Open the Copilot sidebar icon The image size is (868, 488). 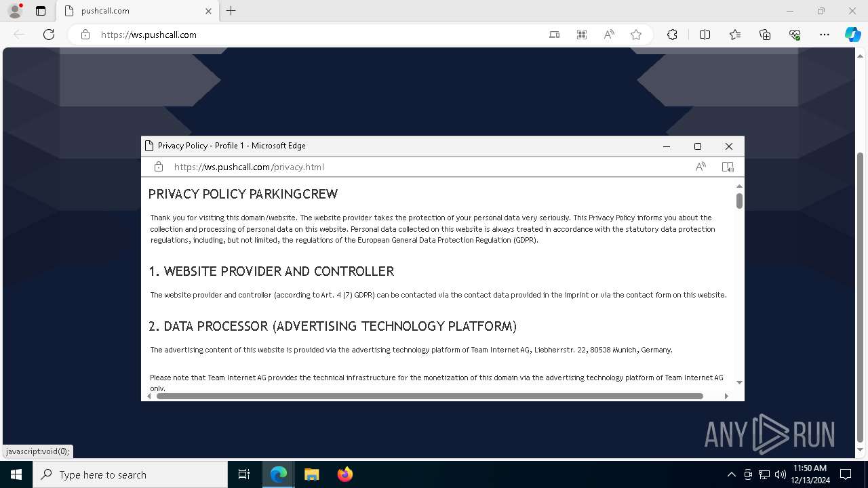(x=852, y=35)
